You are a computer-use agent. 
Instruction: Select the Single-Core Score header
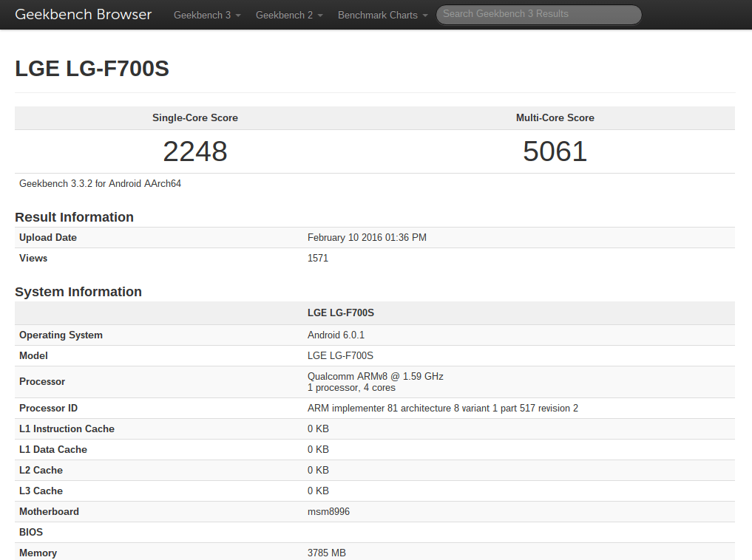194,117
